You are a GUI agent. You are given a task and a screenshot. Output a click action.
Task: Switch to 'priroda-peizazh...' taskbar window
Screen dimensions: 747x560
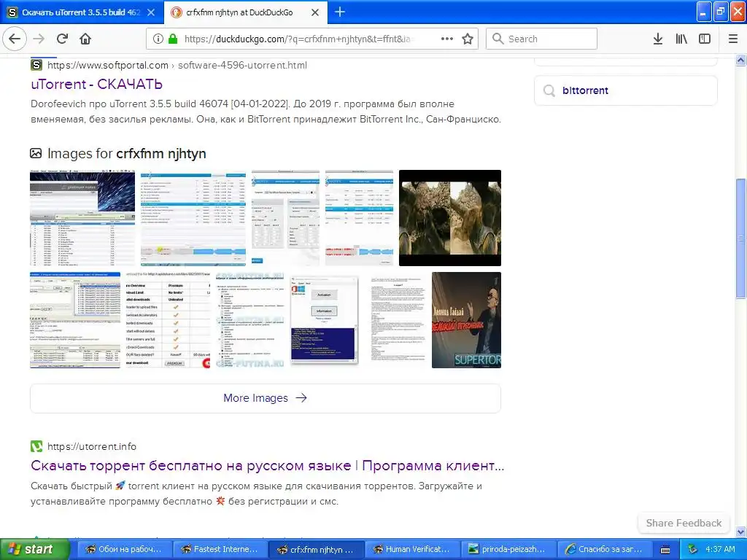pos(508,550)
